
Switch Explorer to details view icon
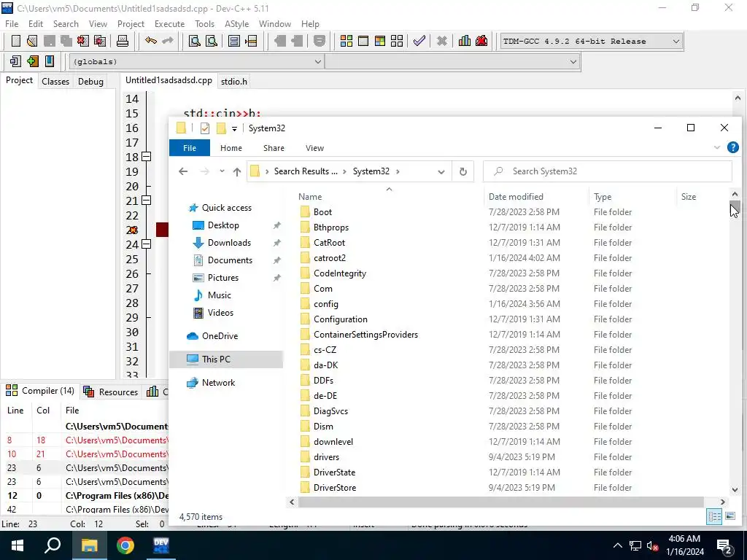point(714,516)
